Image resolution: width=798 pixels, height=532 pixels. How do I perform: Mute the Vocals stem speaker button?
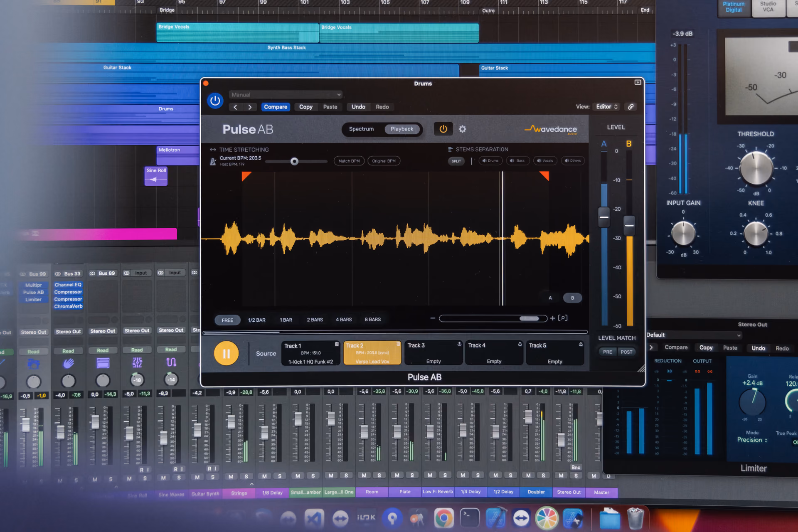pos(545,161)
